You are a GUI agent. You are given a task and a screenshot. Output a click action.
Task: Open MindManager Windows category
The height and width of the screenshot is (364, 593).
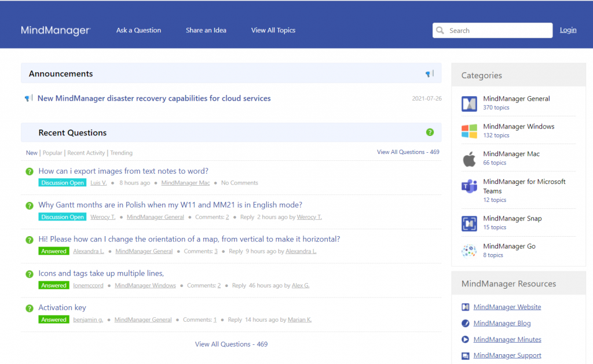pyautogui.click(x=518, y=126)
